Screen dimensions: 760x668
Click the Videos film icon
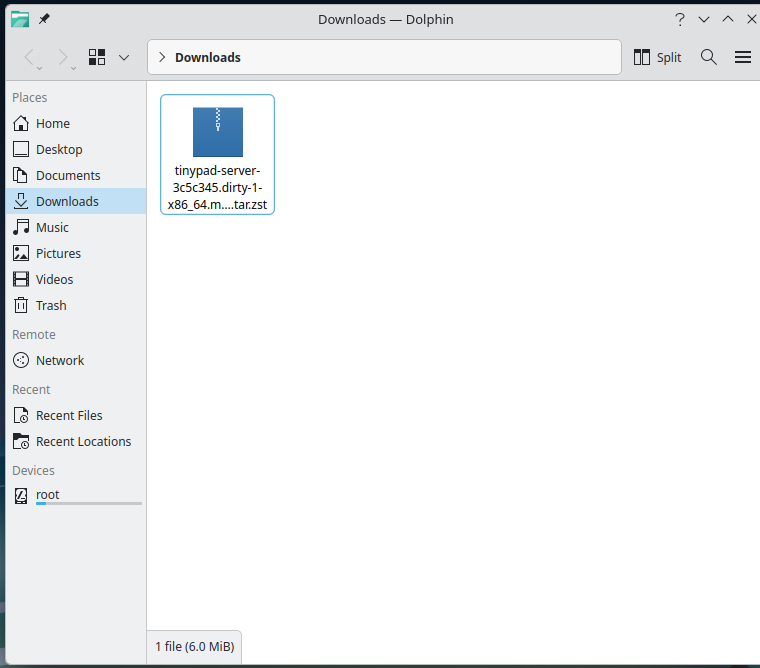[21, 279]
